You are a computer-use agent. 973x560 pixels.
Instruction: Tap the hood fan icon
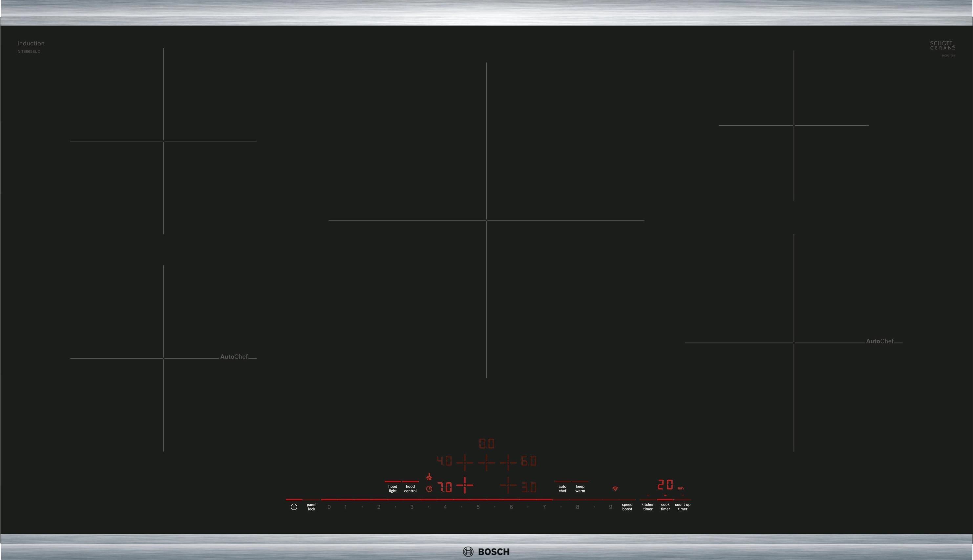point(429,477)
